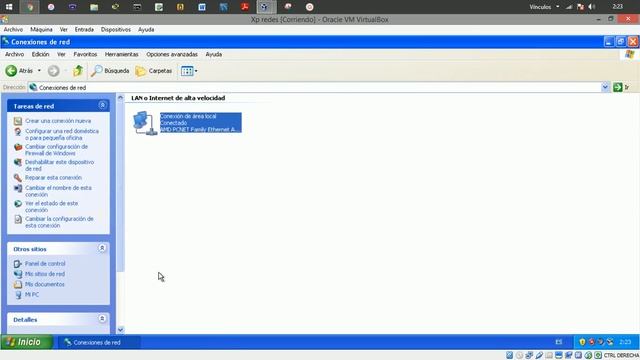Open Cambiar configuración de Firewall de Windows

pyautogui.click(x=56, y=150)
